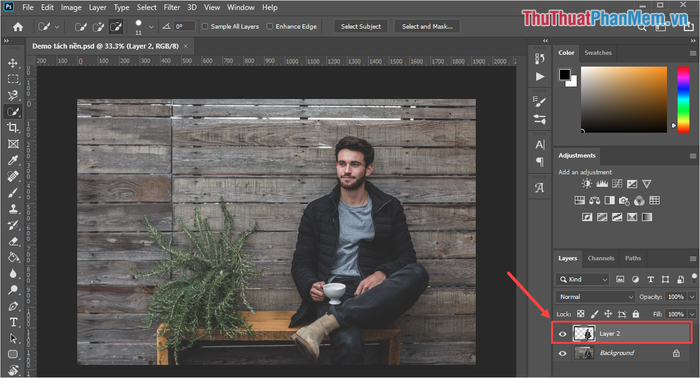This screenshot has height=378, width=700.
Task: Open the Paragraph panel icon
Action: (540, 161)
